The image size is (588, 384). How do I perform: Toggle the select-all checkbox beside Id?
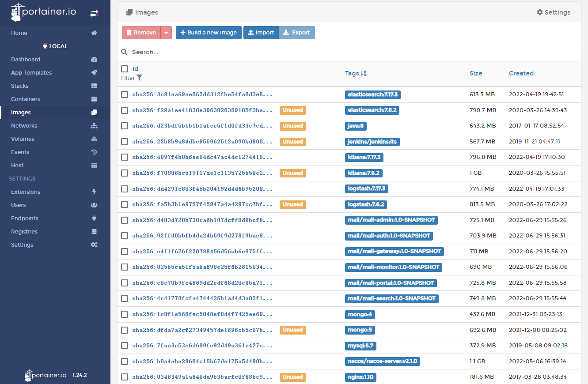click(x=125, y=69)
